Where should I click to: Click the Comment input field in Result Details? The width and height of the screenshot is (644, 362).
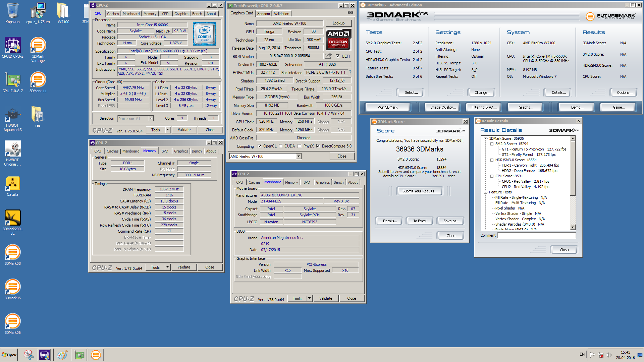tap(537, 235)
